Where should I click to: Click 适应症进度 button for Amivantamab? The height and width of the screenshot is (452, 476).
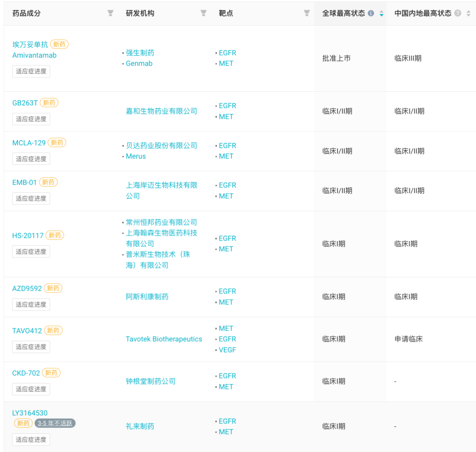(31, 71)
